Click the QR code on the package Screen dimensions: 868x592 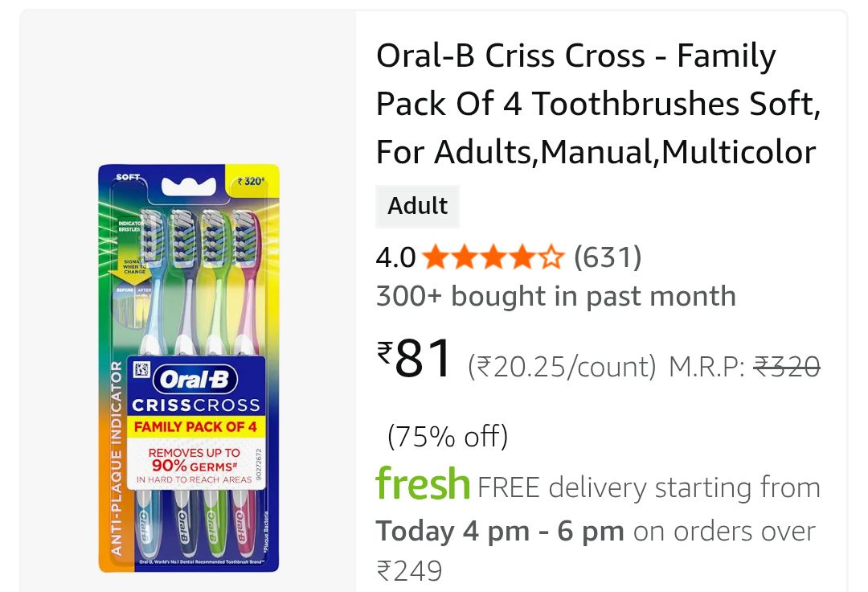tap(142, 371)
